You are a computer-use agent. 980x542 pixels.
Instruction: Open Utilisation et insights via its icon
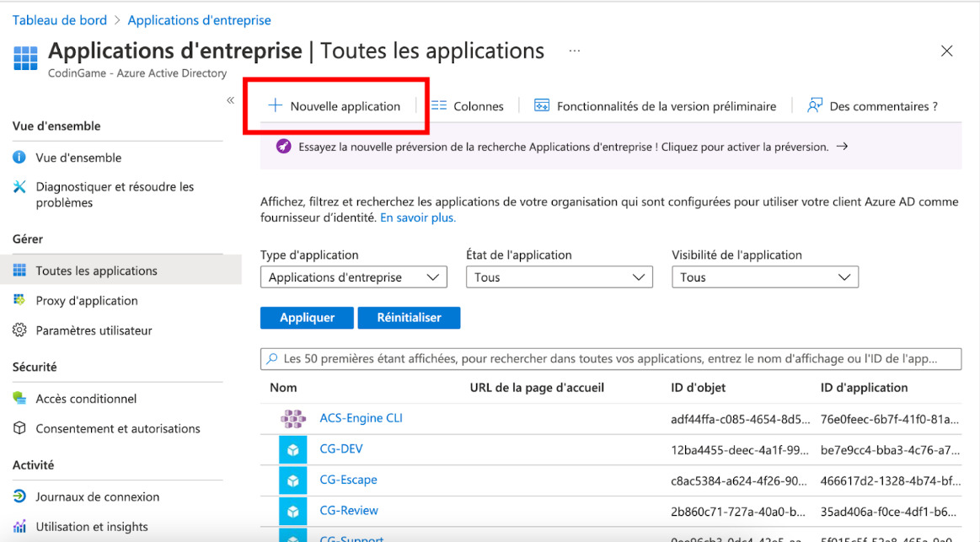(19, 526)
